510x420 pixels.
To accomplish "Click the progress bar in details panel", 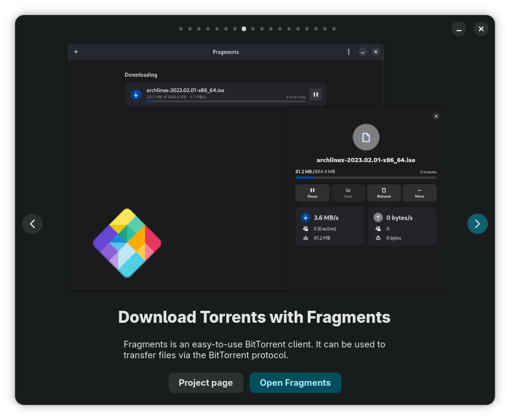I will (366, 178).
